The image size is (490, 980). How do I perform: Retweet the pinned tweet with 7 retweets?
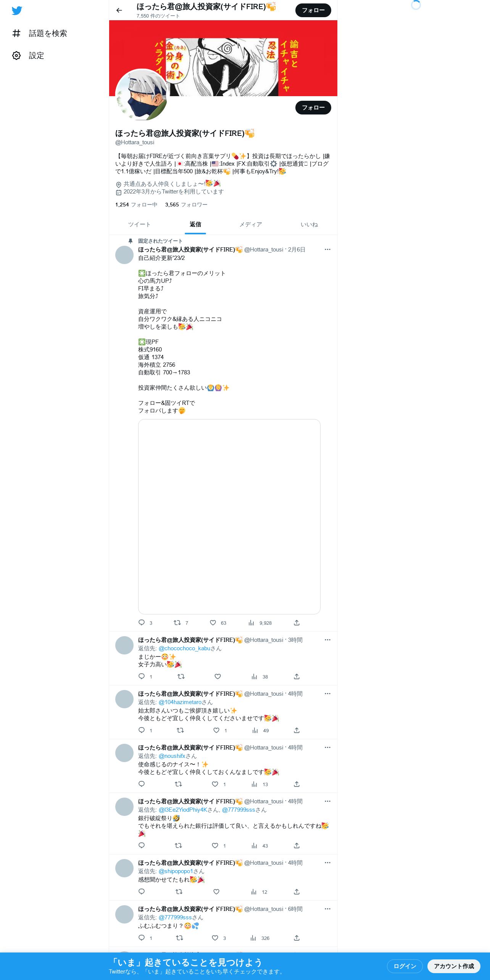(177, 623)
